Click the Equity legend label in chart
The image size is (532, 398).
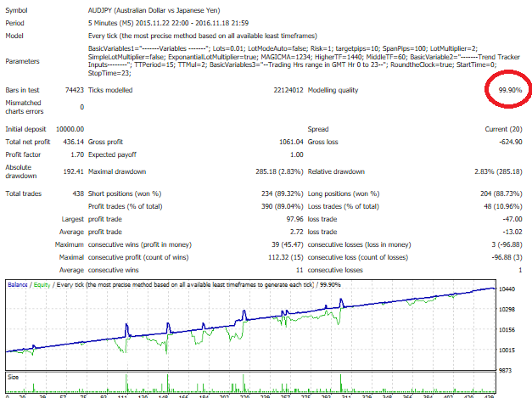coord(42,284)
